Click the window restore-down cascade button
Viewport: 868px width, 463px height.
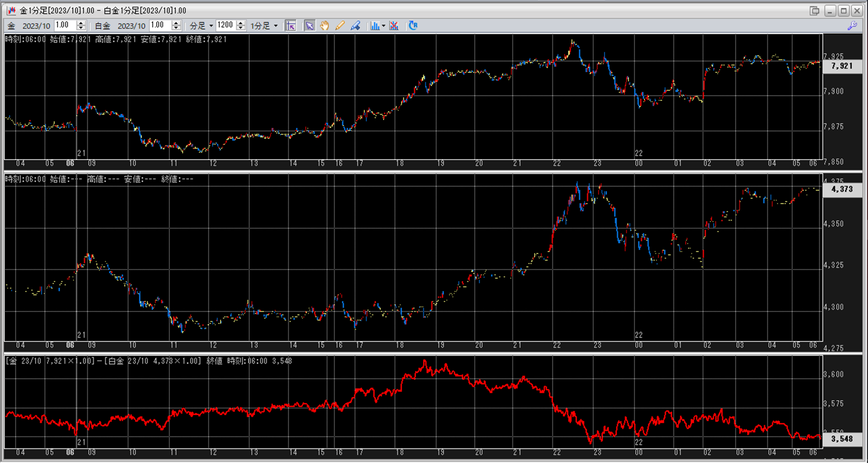814,11
